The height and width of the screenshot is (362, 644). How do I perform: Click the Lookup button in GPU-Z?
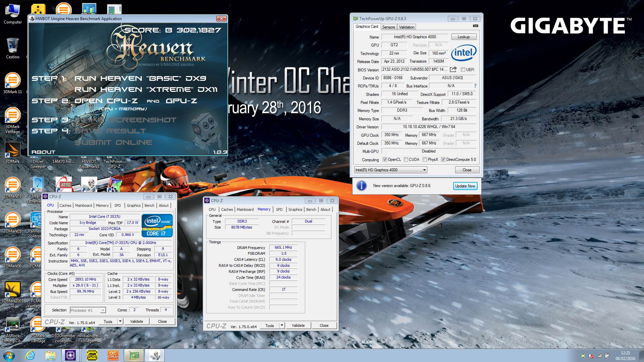[464, 37]
